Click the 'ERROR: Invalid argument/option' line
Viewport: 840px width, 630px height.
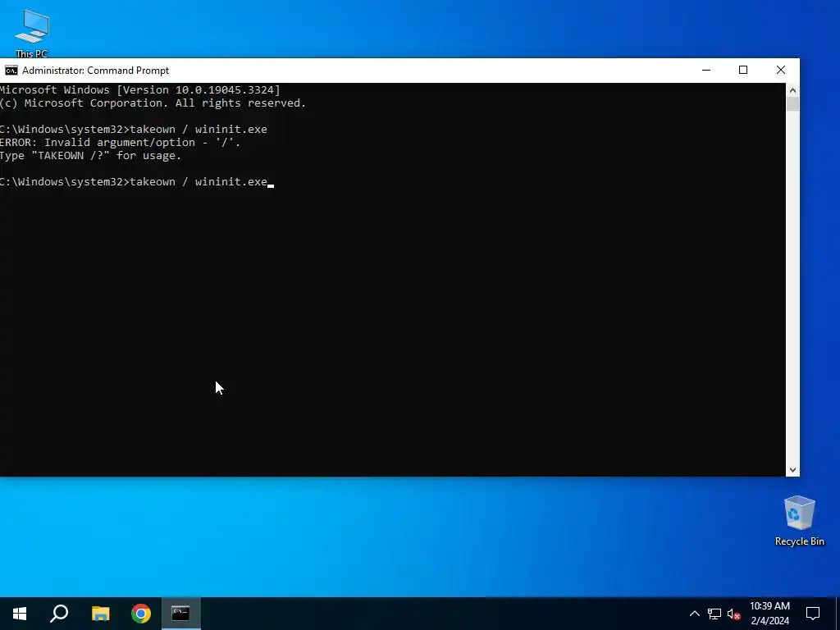click(120, 143)
